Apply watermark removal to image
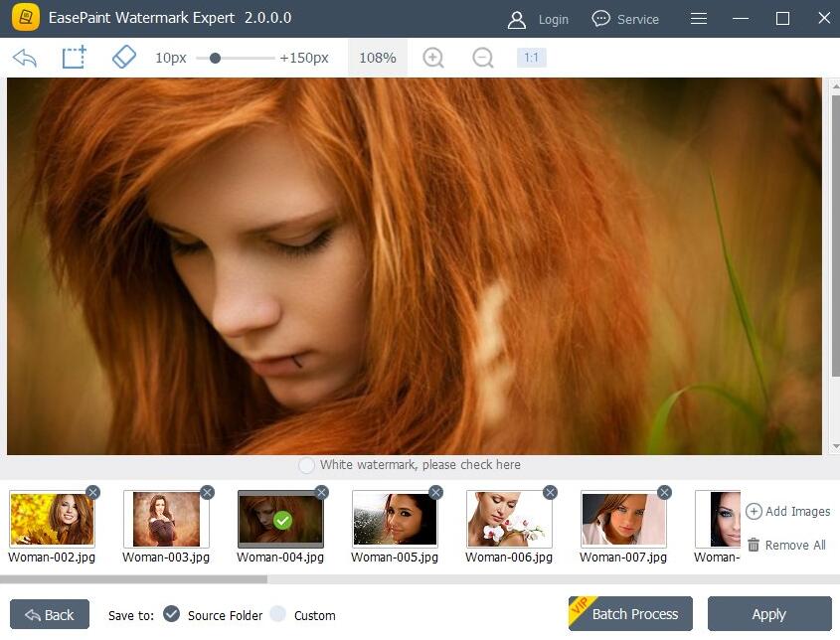 [x=769, y=614]
